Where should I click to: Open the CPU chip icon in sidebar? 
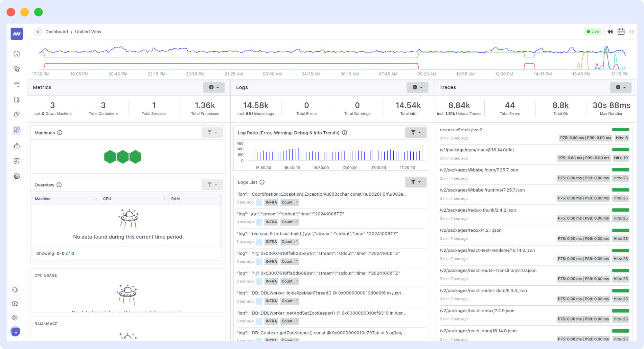coord(16,176)
